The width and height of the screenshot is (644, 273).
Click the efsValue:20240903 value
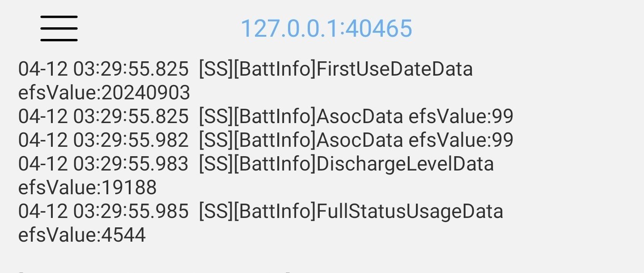click(104, 93)
